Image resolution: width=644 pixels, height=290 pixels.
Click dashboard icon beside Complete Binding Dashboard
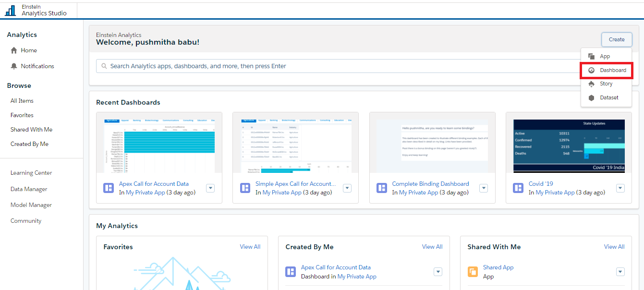tap(382, 188)
